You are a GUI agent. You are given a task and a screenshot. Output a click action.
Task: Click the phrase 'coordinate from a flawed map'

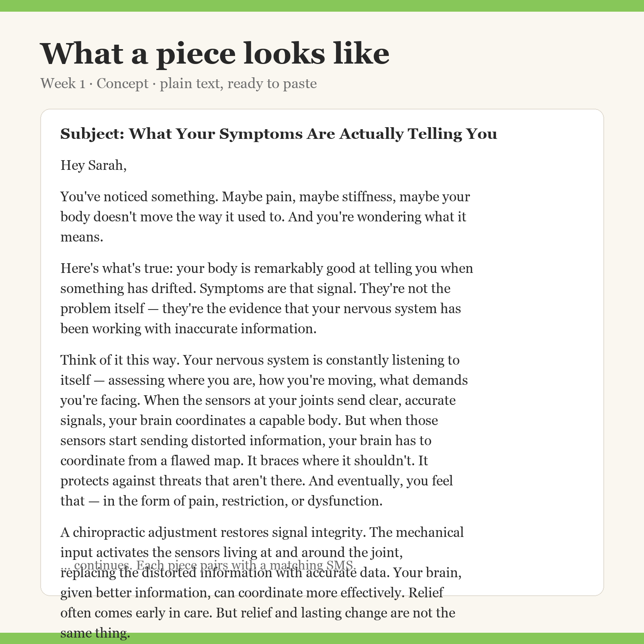(x=152, y=460)
